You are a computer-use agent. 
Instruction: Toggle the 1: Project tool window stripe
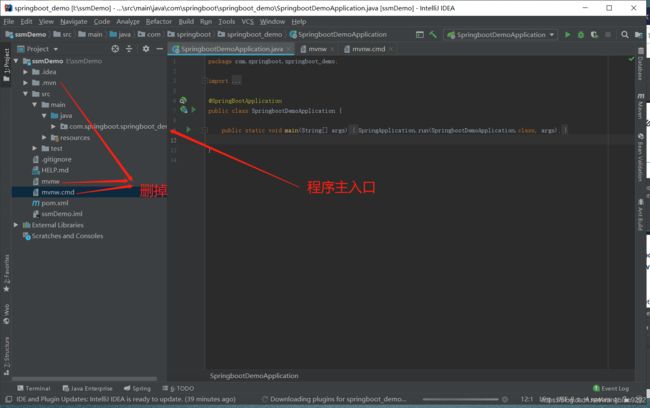coord(6,64)
